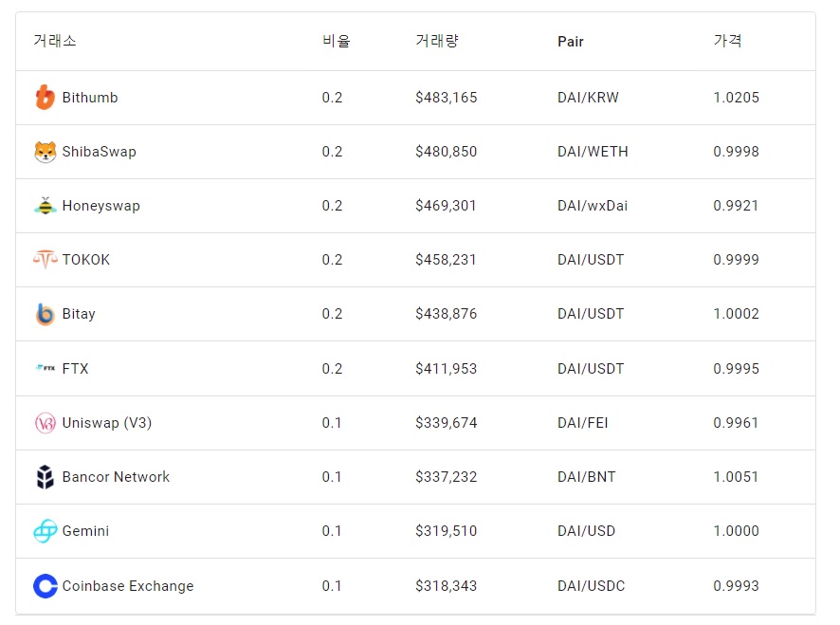The width and height of the screenshot is (840, 625).
Task: Click the $438,876 volume value
Action: 447,314
